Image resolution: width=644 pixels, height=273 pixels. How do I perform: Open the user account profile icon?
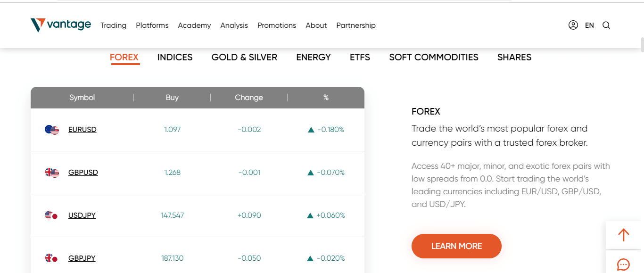[x=573, y=25]
